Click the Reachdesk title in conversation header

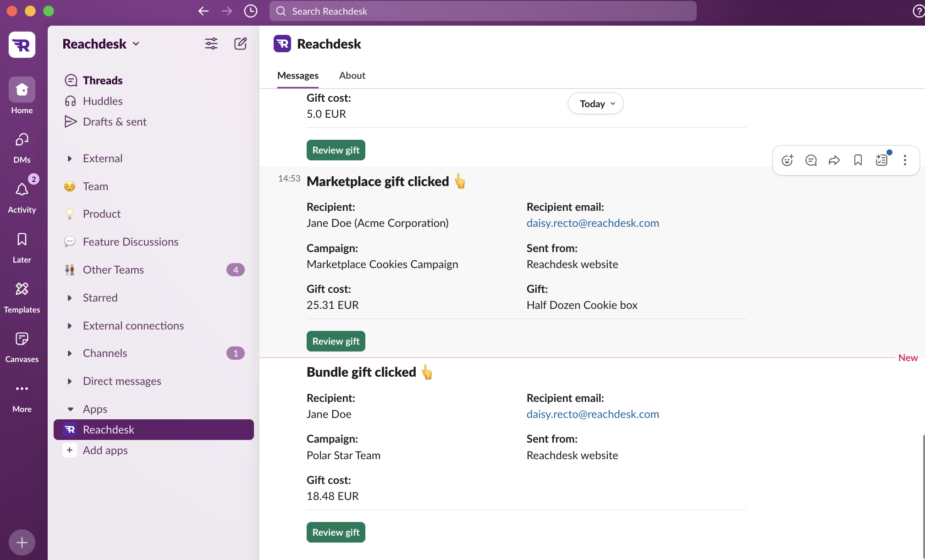point(329,44)
